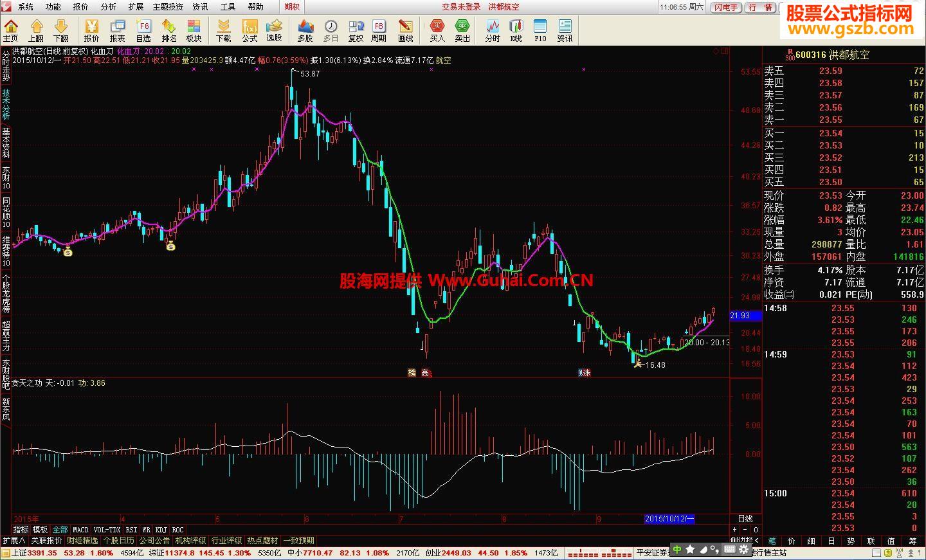Switch indicator to VOL-TDX

pos(107,530)
